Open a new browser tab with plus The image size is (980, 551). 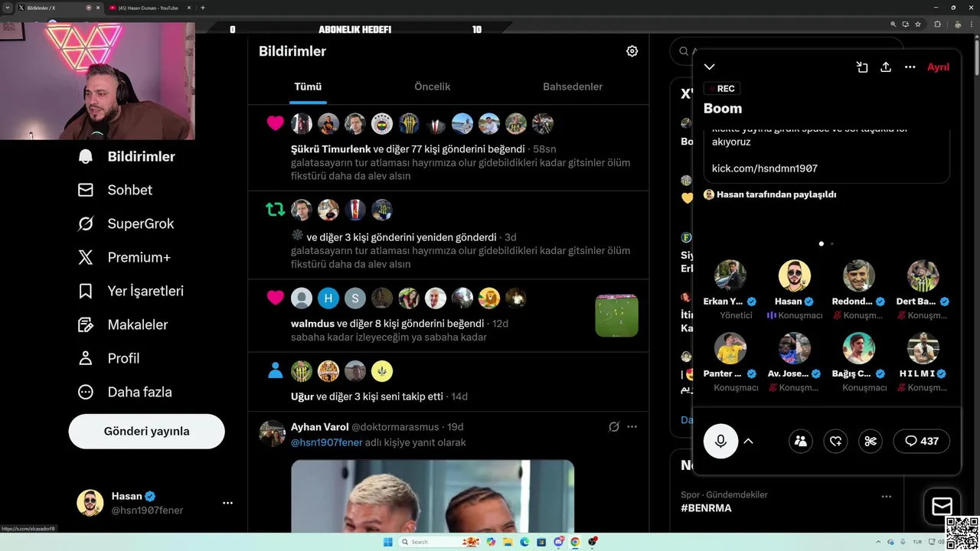click(202, 8)
